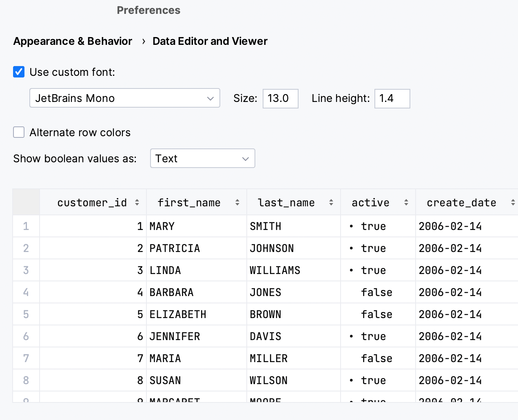Click the font Size input field

coord(280,99)
